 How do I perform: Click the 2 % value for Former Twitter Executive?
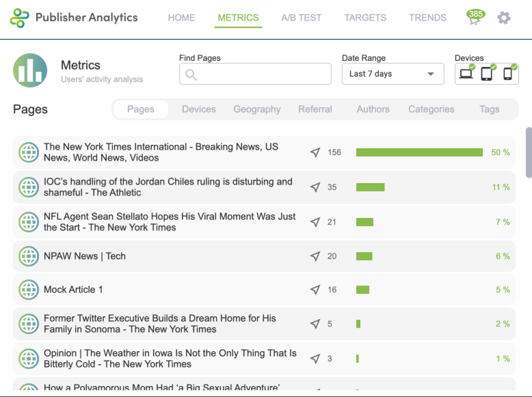point(503,324)
